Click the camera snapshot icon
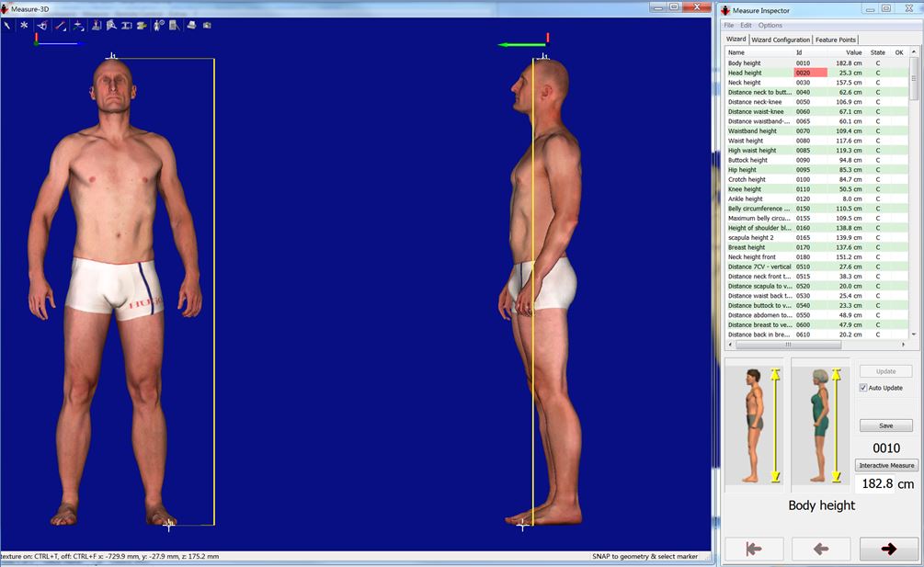This screenshot has height=567, width=924. pos(205,26)
